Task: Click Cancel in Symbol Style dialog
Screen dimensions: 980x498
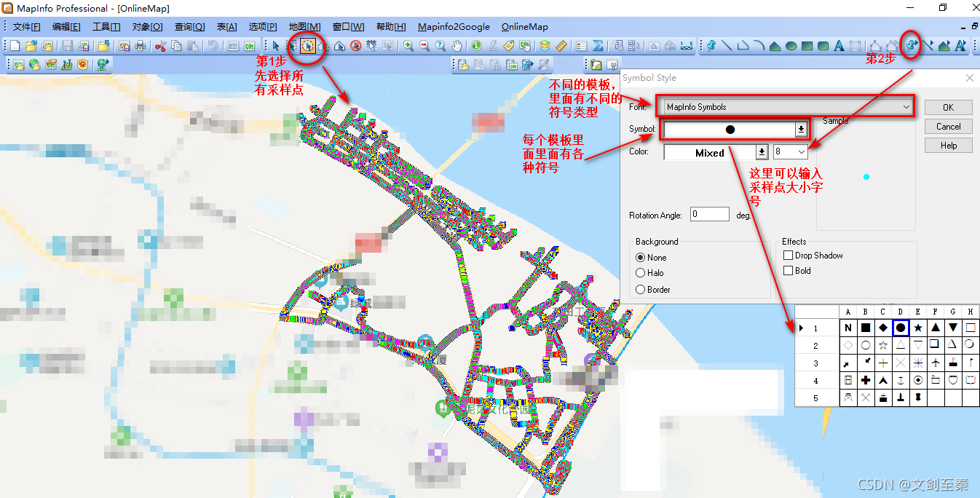Action: (x=948, y=127)
